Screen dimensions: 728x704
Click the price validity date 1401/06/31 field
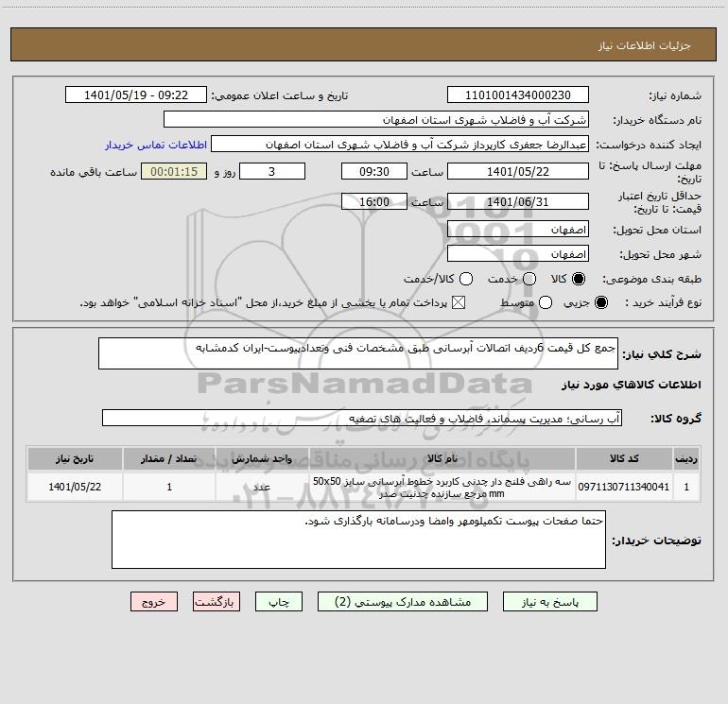coord(518,201)
